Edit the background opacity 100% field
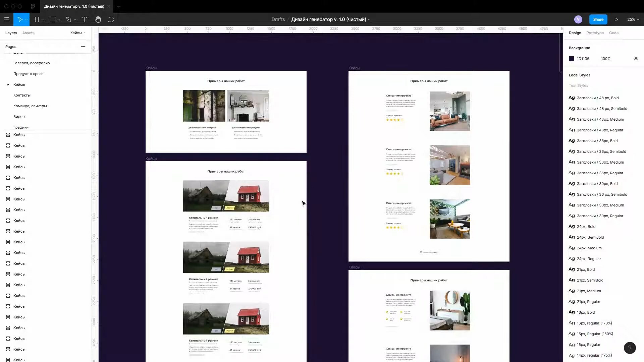This screenshot has width=644, height=362. [605, 59]
